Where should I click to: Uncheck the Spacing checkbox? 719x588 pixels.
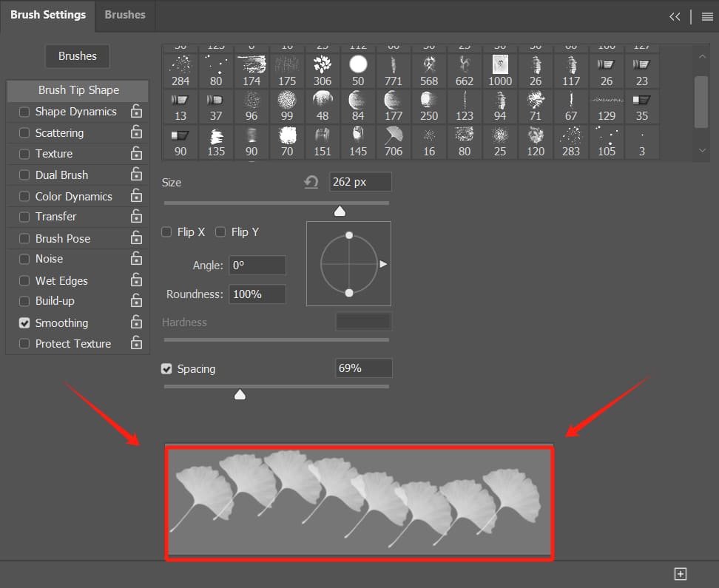(167, 368)
